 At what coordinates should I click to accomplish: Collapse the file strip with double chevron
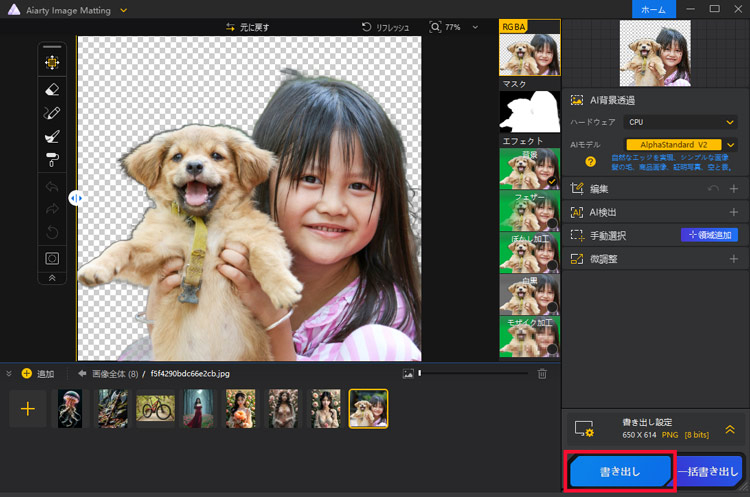pyautogui.click(x=9, y=374)
